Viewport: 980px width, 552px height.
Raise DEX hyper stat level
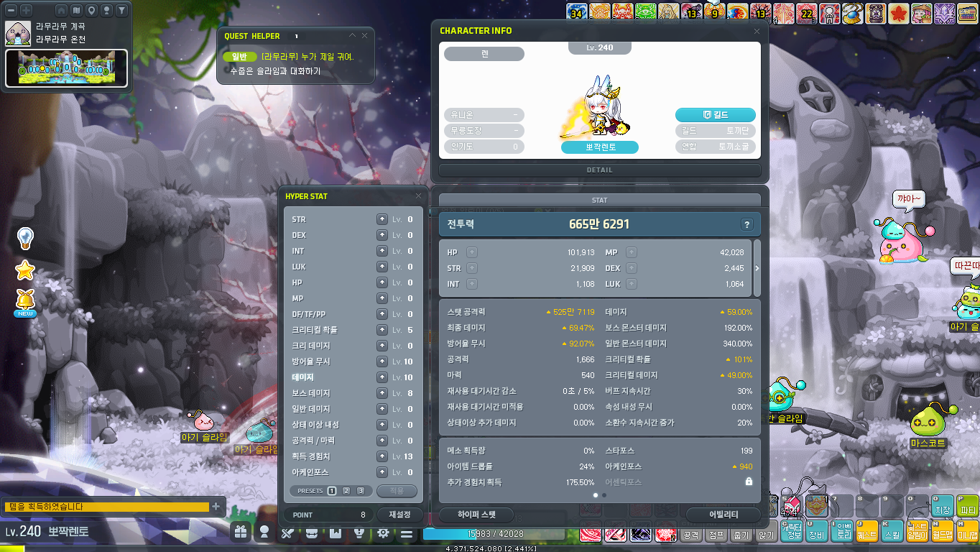[382, 235]
